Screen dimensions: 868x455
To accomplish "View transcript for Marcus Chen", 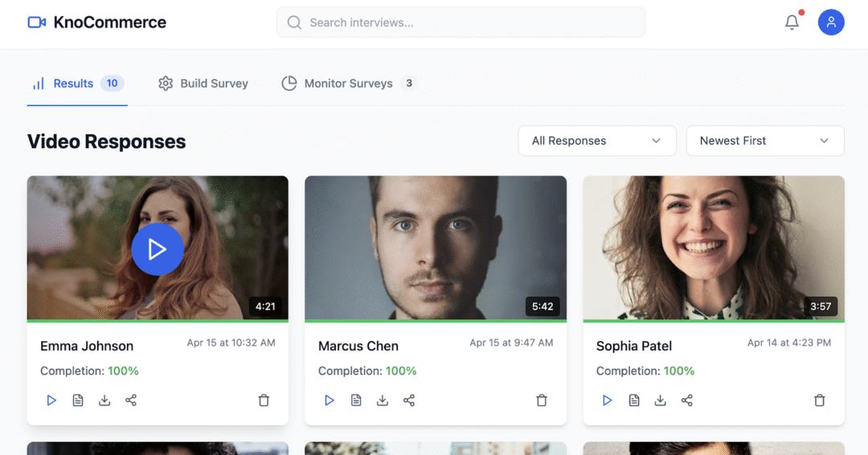I will click(356, 400).
